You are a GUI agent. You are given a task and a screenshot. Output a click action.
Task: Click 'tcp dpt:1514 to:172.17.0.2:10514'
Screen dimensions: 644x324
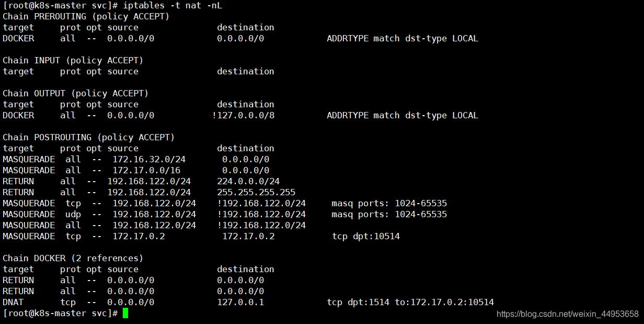click(x=410, y=302)
